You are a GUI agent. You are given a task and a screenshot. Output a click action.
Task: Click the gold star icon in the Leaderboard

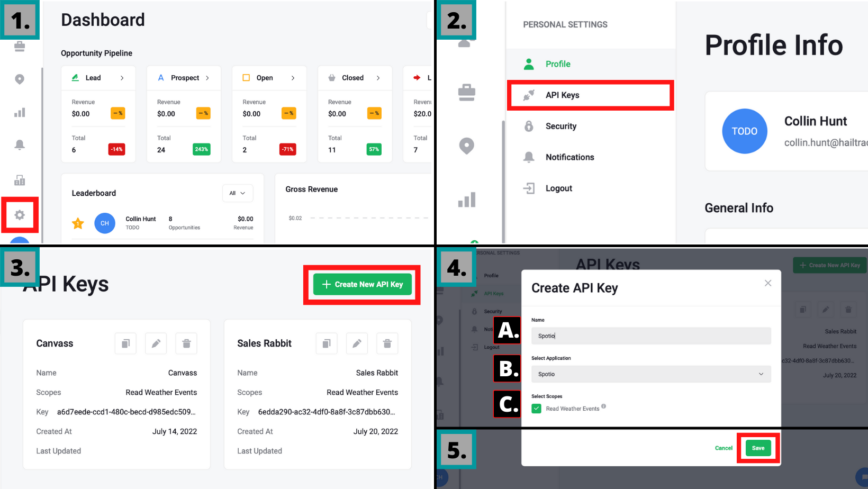78,223
